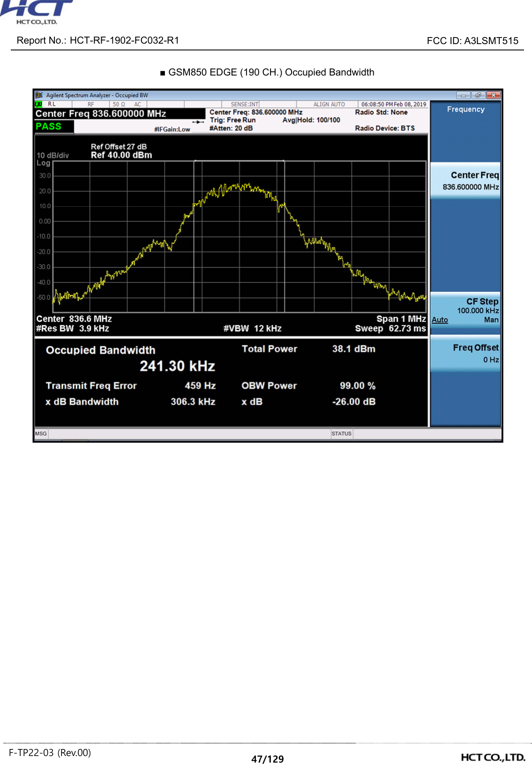This screenshot has width=532, height=764.
Task: Click the Ref 40.00 dBm label
Action: click(x=121, y=155)
